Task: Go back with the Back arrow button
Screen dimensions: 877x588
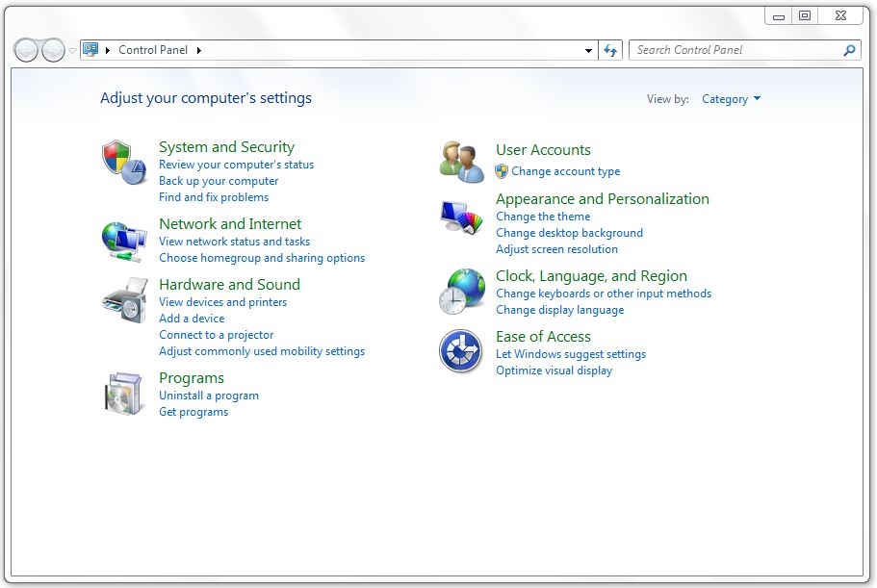Action: coord(26,51)
